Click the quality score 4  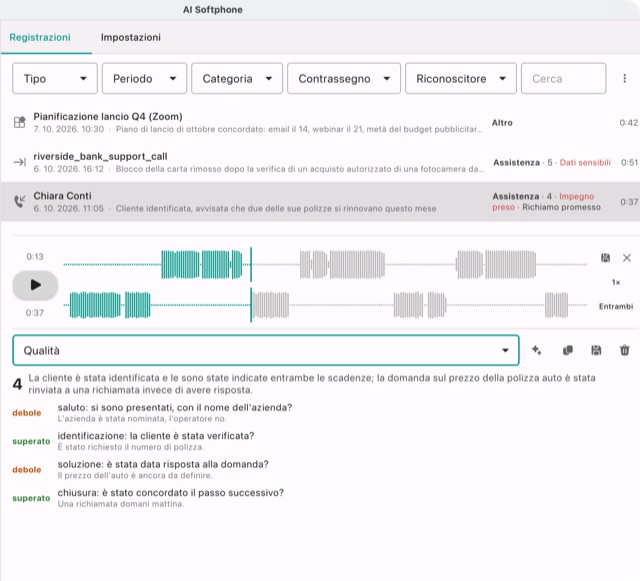17,384
